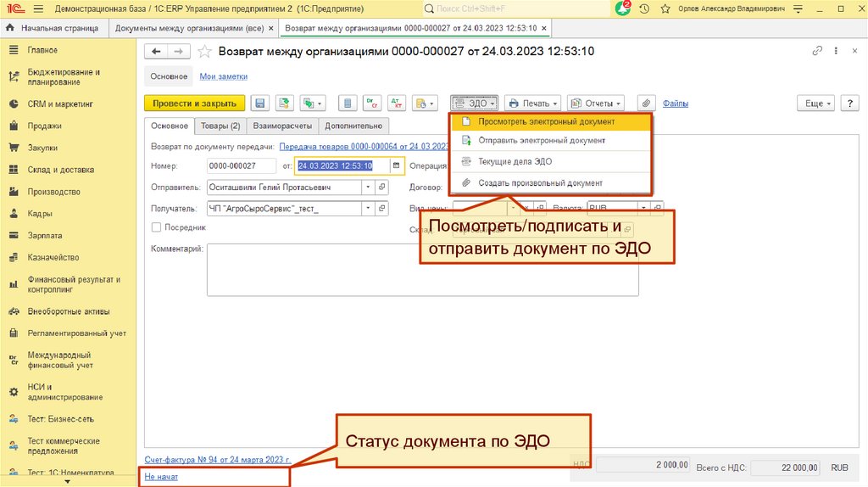The height and width of the screenshot is (487, 868).
Task: Open help with the question mark button
Action: point(849,103)
